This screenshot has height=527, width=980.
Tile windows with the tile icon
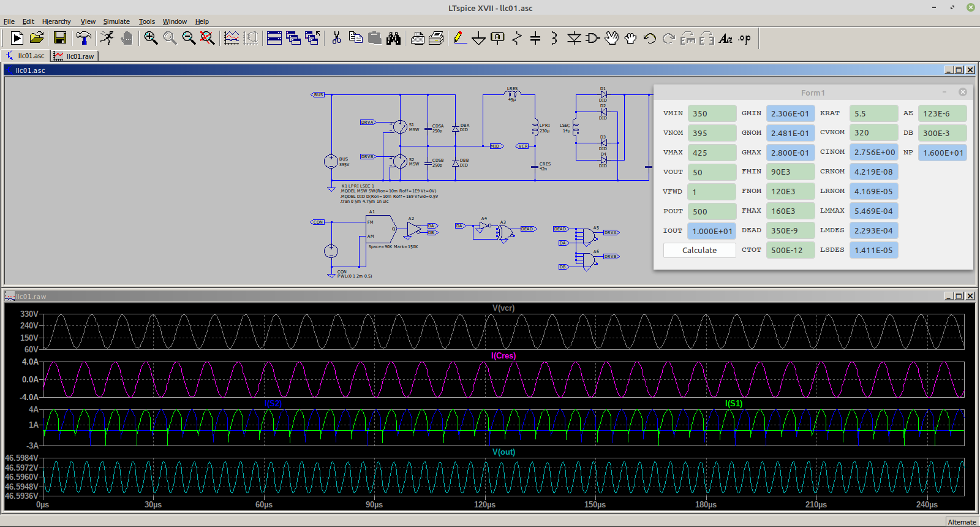click(x=274, y=38)
